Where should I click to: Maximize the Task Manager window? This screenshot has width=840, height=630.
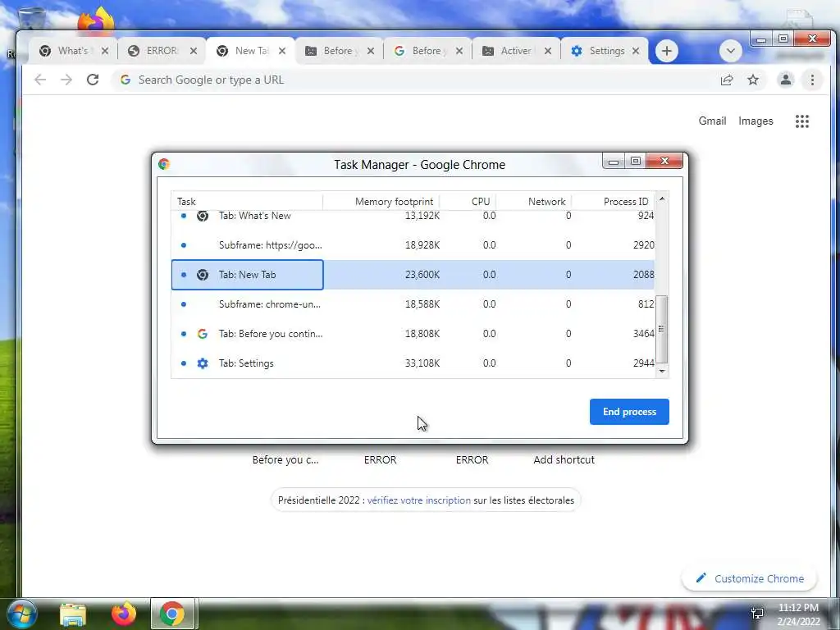click(x=636, y=161)
